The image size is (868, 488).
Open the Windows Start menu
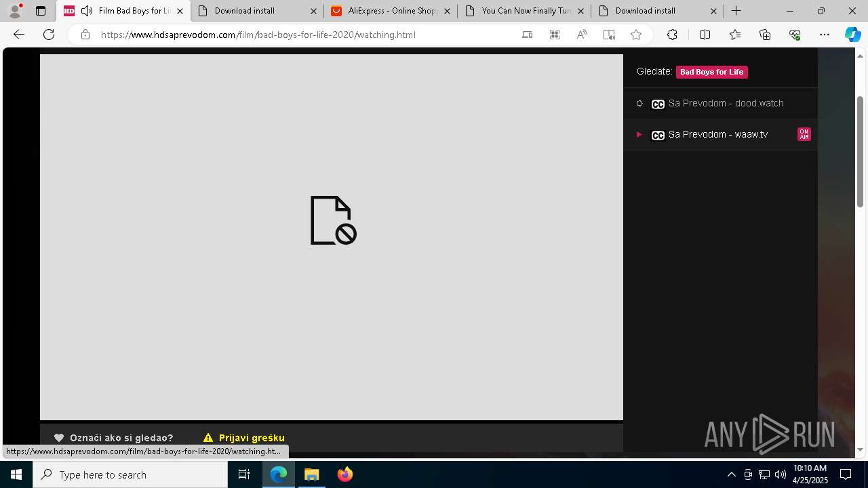pyautogui.click(x=16, y=474)
